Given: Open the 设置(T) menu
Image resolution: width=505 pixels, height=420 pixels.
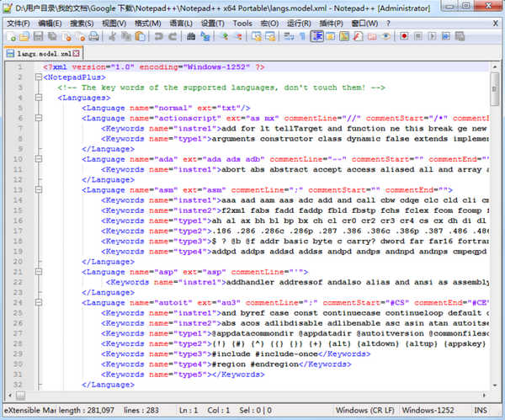Looking at the screenshot, I should point(213,24).
